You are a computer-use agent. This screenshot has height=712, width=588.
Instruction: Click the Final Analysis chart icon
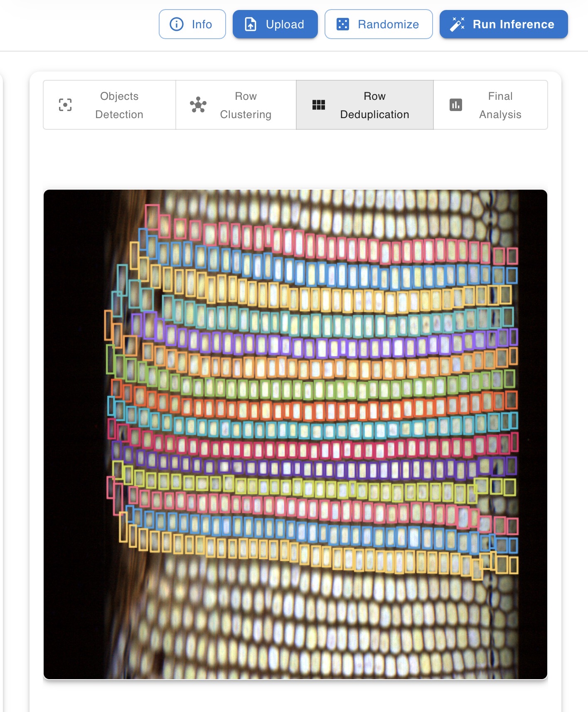point(456,105)
